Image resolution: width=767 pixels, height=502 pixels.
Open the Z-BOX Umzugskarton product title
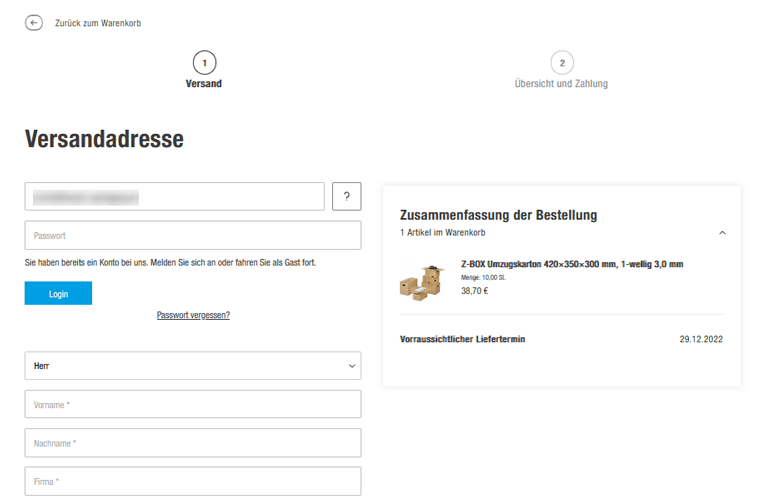tap(572, 265)
